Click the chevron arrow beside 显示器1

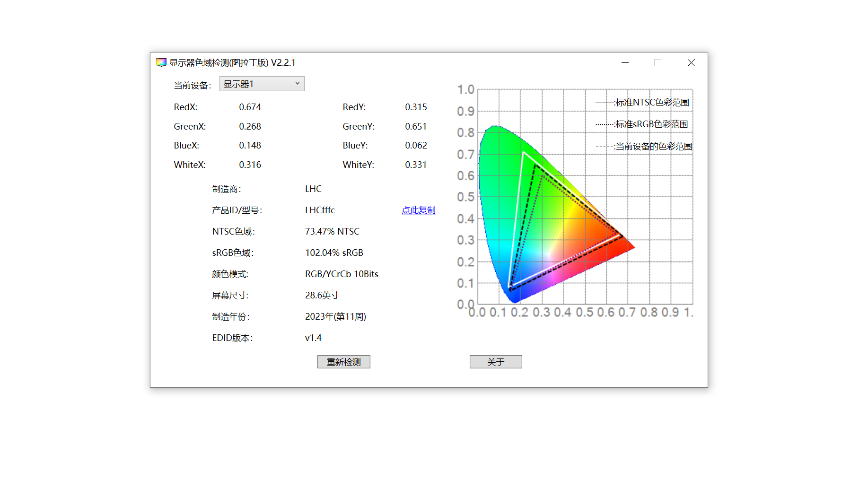point(297,84)
